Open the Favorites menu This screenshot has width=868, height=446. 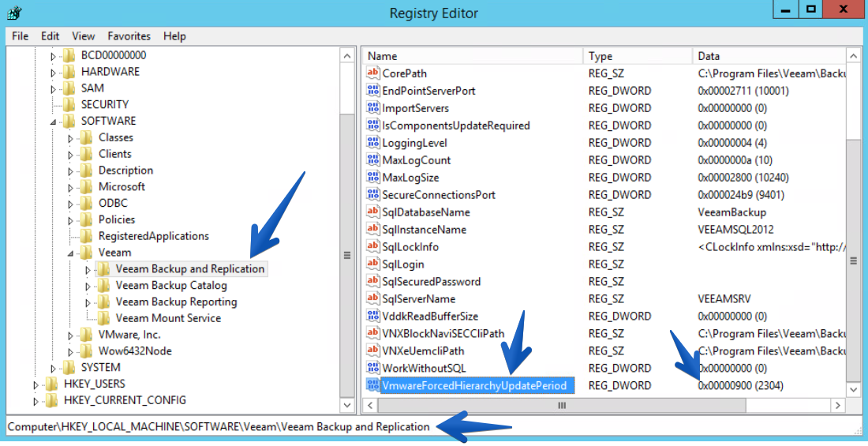pyautogui.click(x=129, y=36)
